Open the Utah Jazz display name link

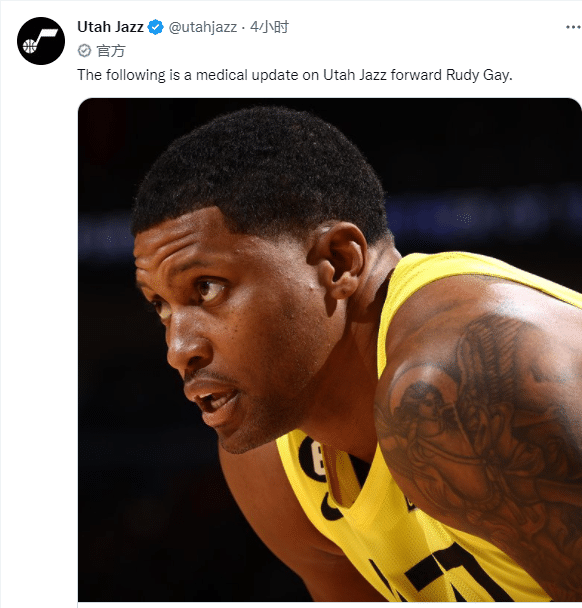click(110, 27)
